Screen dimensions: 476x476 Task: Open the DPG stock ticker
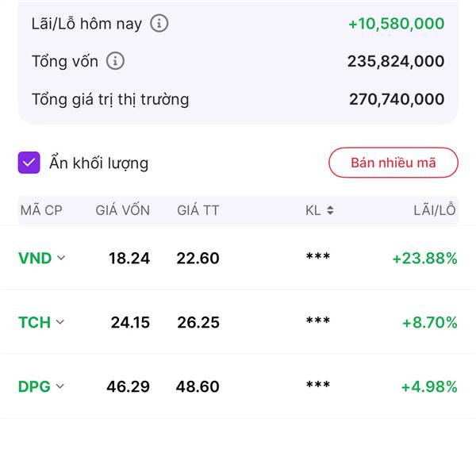[x=34, y=387]
